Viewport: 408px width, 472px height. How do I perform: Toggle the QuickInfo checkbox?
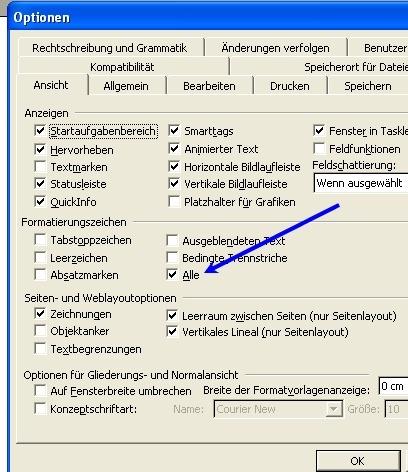40,201
